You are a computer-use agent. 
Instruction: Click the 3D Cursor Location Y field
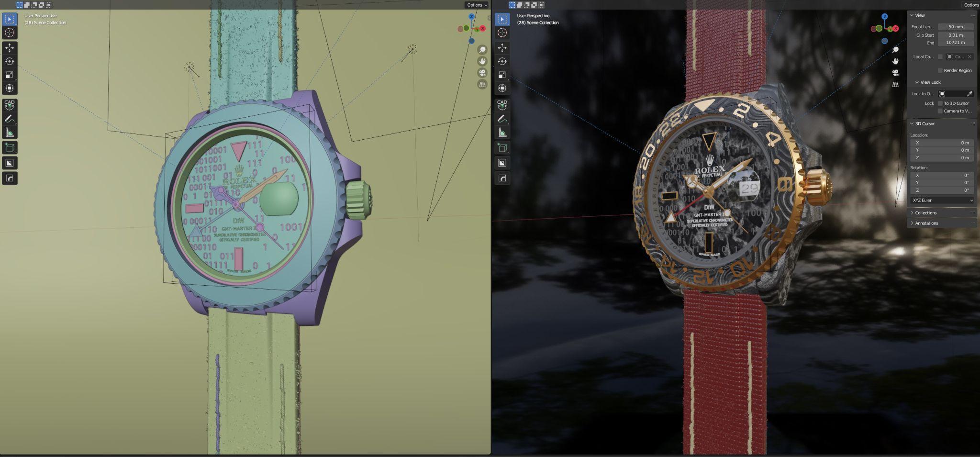[942, 150]
